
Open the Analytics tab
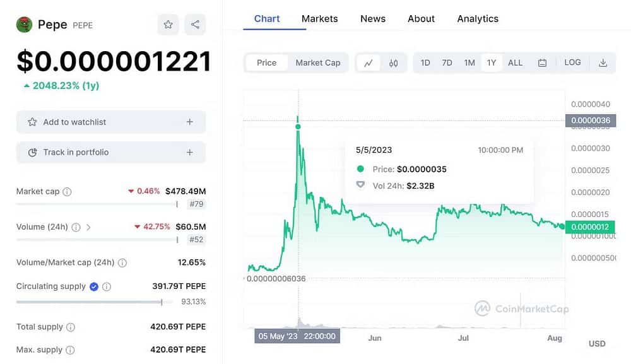point(478,18)
